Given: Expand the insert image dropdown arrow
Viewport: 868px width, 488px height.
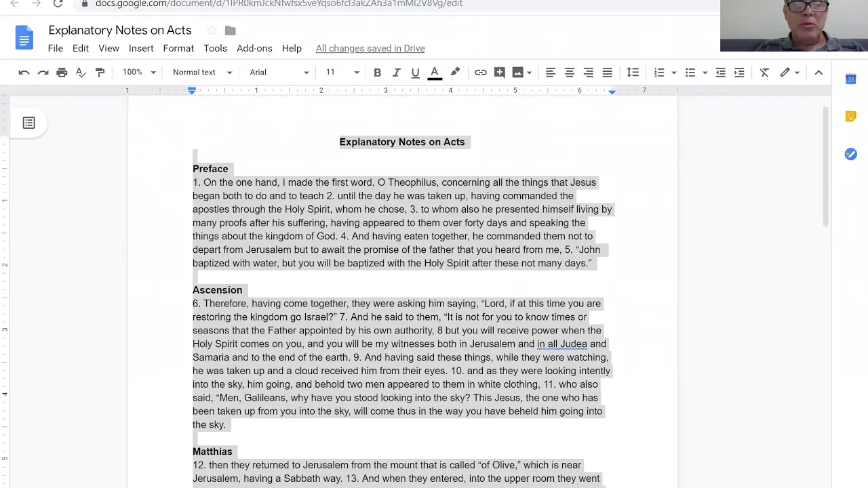Looking at the screenshot, I should pyautogui.click(x=529, y=73).
